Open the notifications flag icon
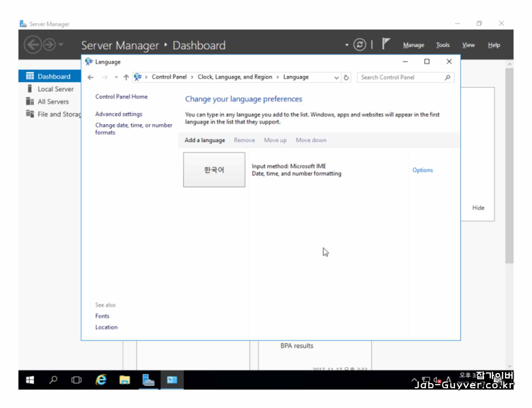This screenshot has width=532, height=408. pyautogui.click(x=385, y=44)
